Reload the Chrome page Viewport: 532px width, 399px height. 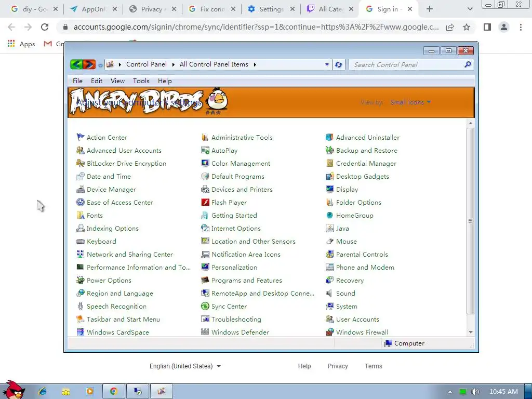(45, 27)
